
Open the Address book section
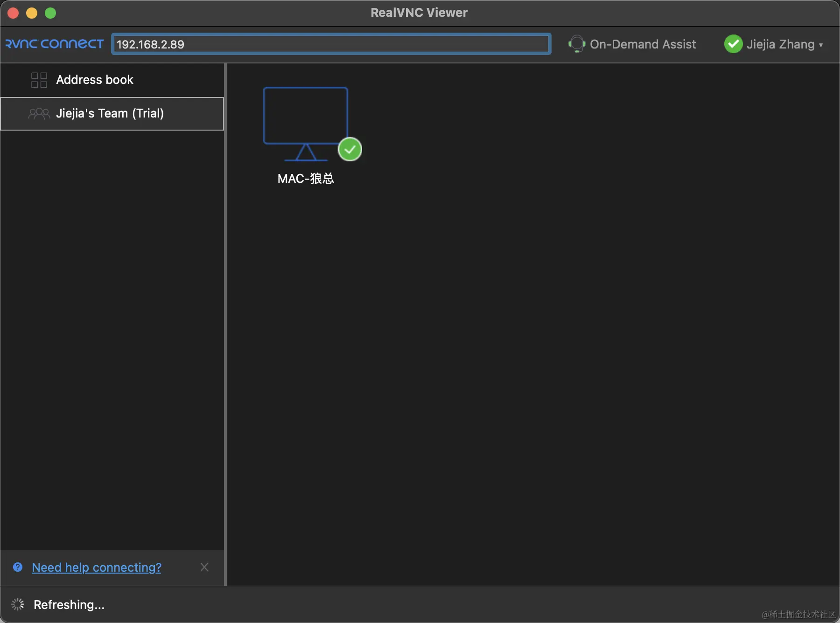pyautogui.click(x=112, y=80)
